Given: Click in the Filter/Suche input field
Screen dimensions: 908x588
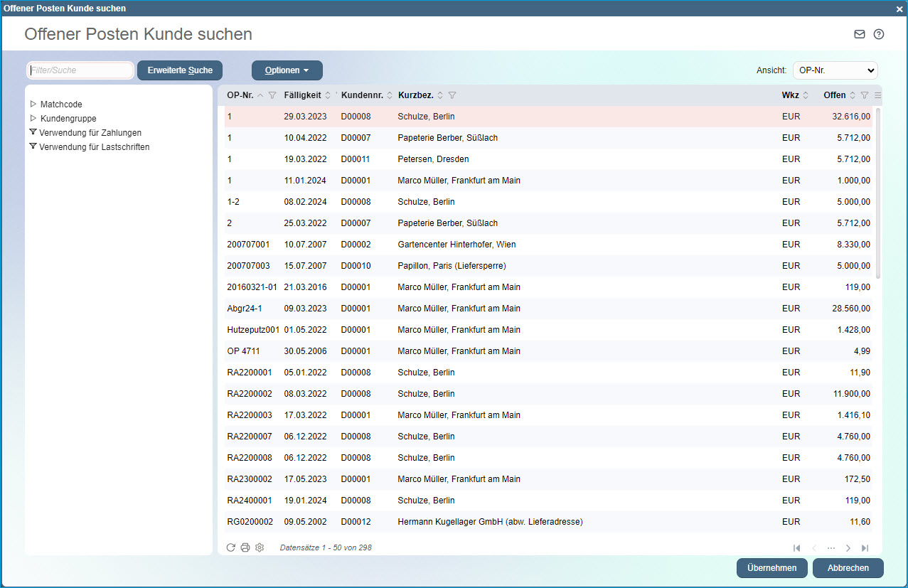Looking at the screenshot, I should coord(80,70).
